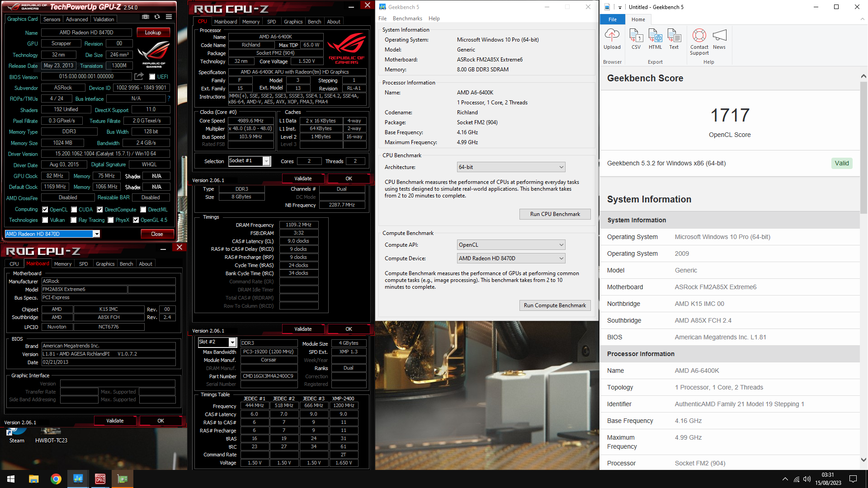Switch to the Sensors tab in GPU-Z
The image size is (868, 488).
click(52, 19)
